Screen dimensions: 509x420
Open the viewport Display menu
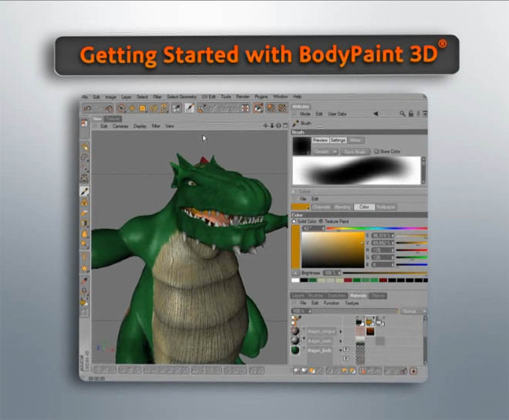(140, 126)
